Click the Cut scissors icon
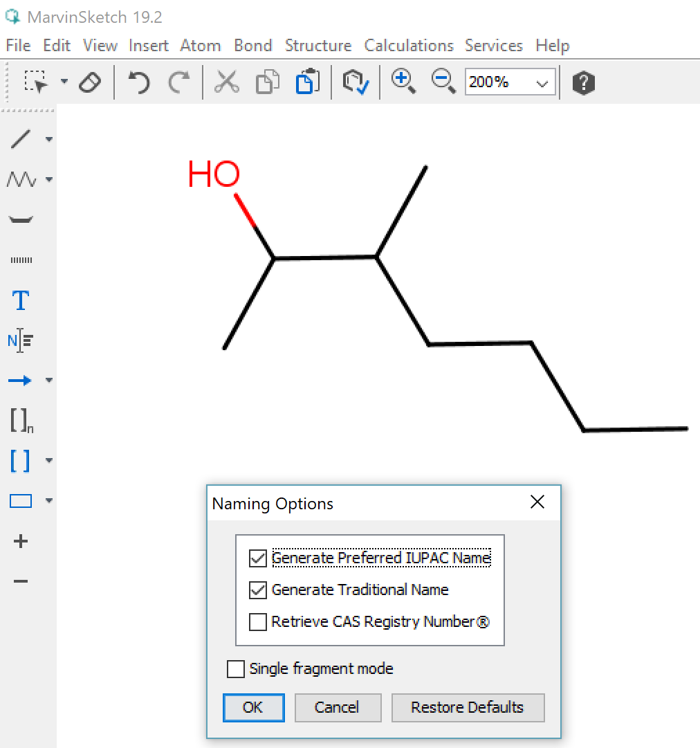This screenshot has height=748, width=700. (x=226, y=82)
